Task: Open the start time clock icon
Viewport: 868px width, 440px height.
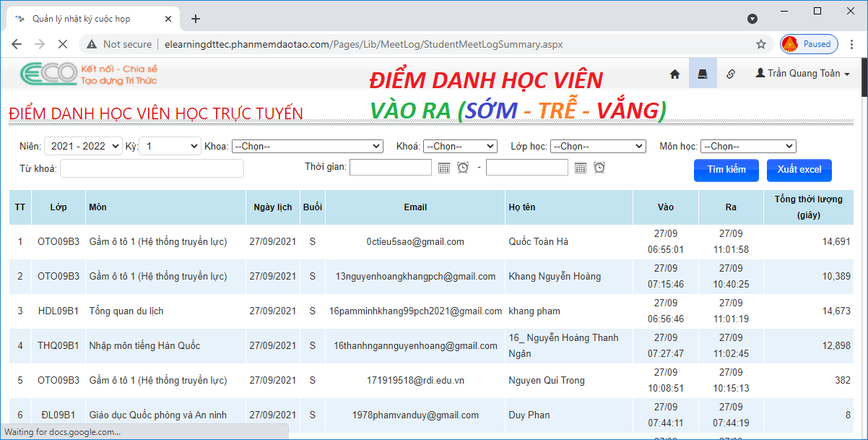Action: click(463, 168)
